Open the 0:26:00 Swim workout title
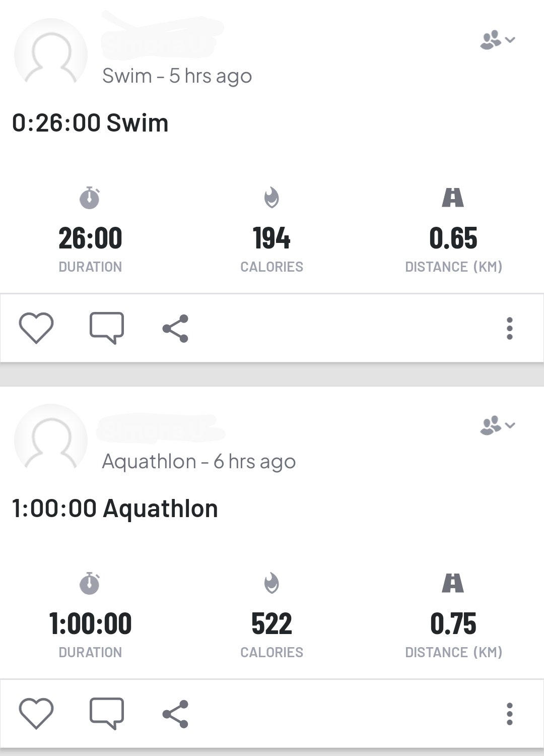The image size is (544, 756). pyautogui.click(x=91, y=123)
